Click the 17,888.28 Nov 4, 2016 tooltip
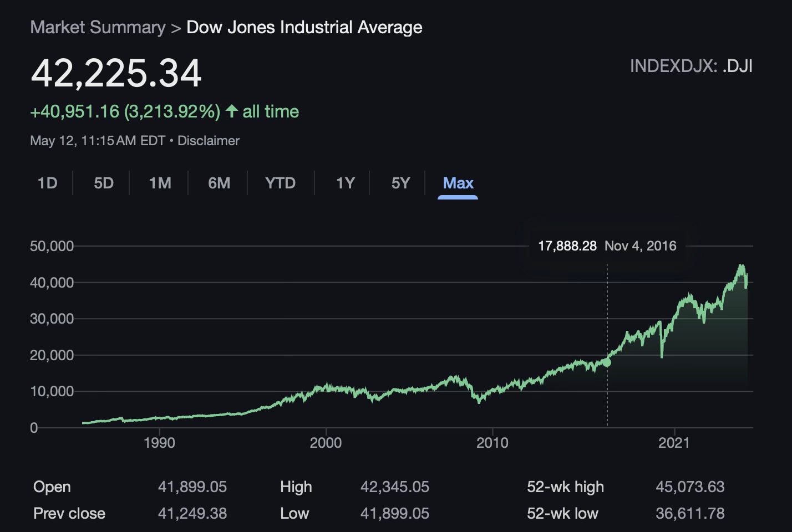The height and width of the screenshot is (532, 792). [x=607, y=245]
